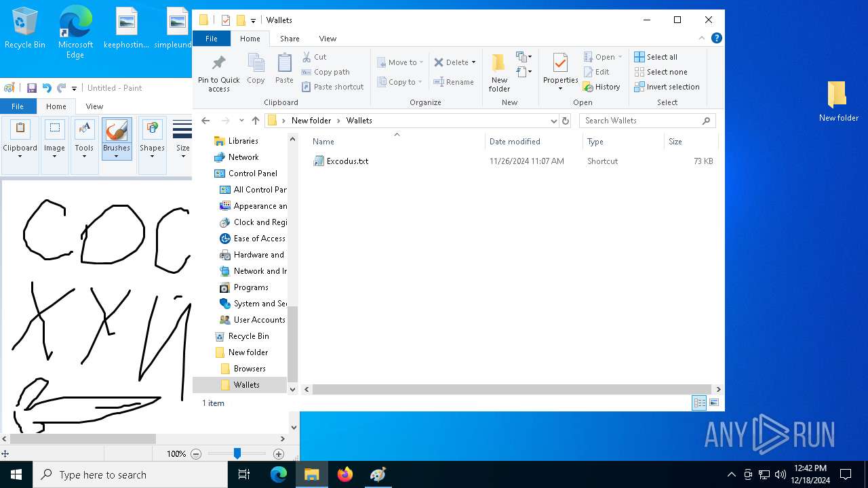
Task: Expand the Delete dropdown arrow
Action: click(473, 62)
